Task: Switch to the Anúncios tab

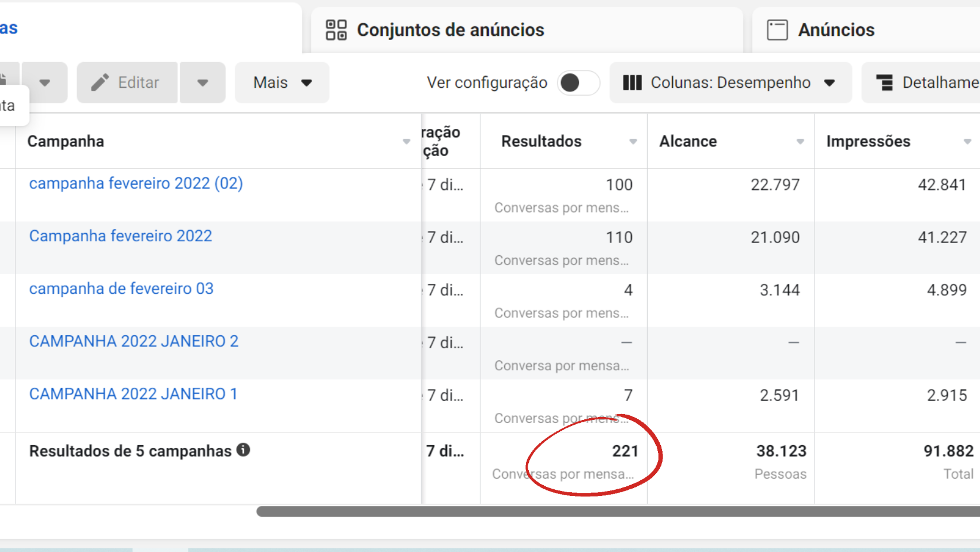Action: [835, 30]
